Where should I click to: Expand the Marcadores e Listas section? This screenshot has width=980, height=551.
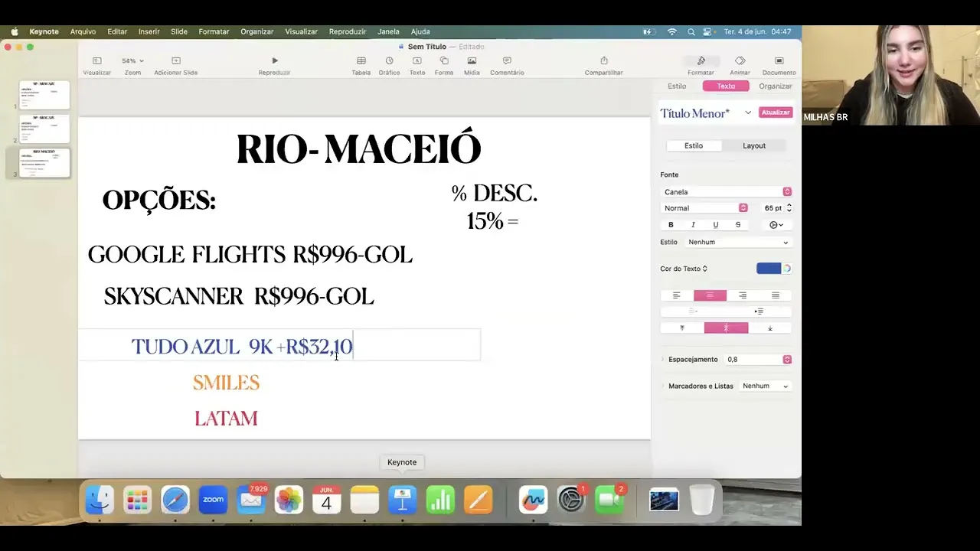[x=663, y=386]
